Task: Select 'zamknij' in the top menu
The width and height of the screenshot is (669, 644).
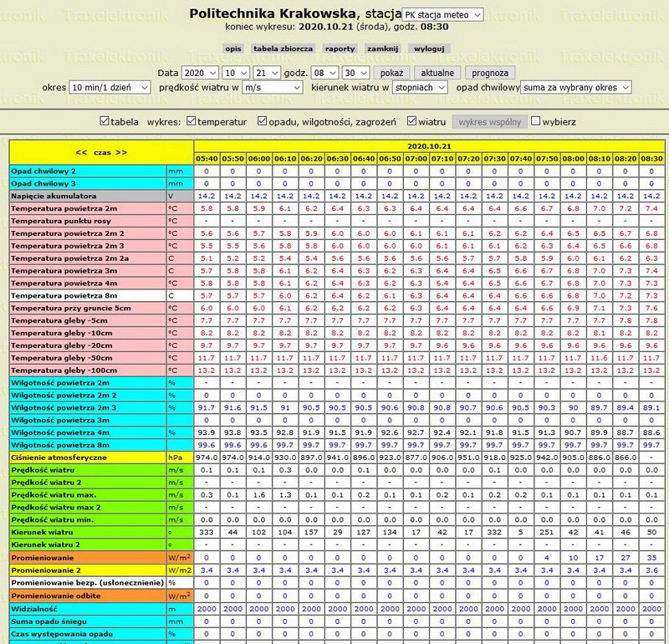Action: (x=382, y=49)
